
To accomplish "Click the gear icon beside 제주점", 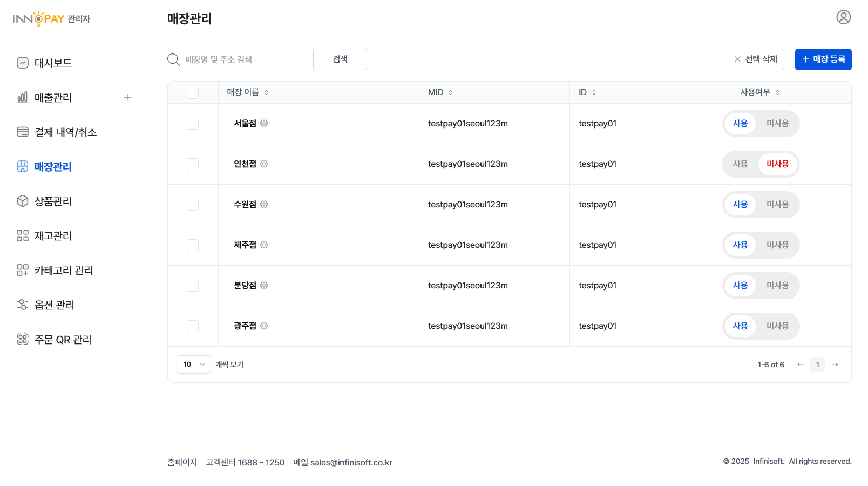I will tap(264, 245).
